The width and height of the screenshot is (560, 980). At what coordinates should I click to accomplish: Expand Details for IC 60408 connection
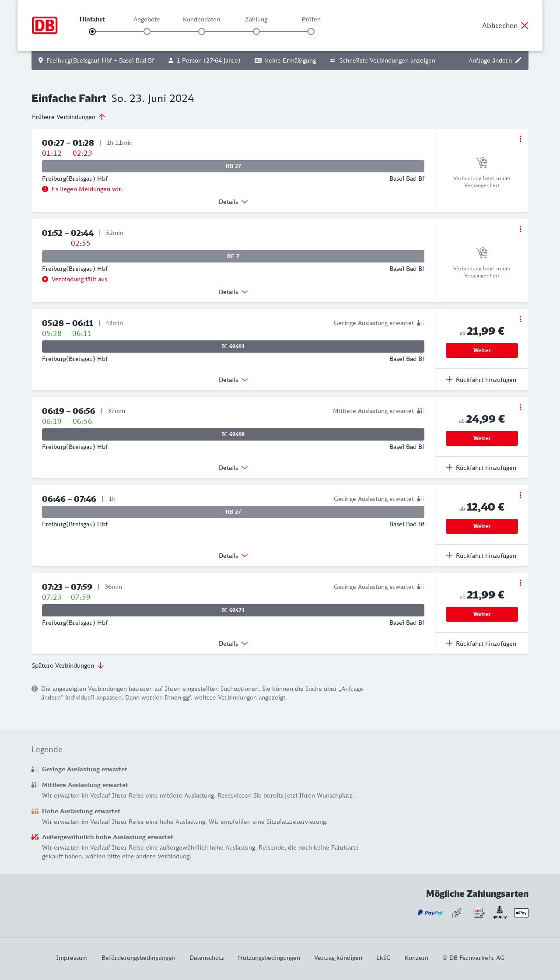pos(233,468)
